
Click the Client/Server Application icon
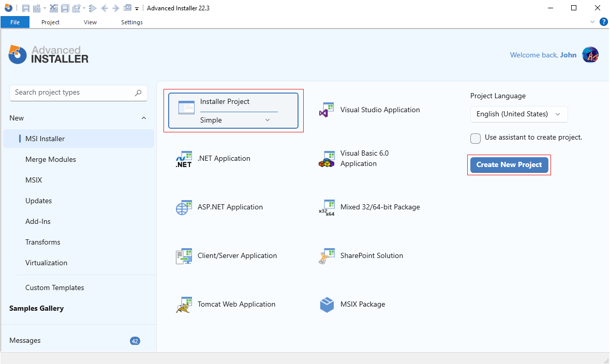point(184,256)
